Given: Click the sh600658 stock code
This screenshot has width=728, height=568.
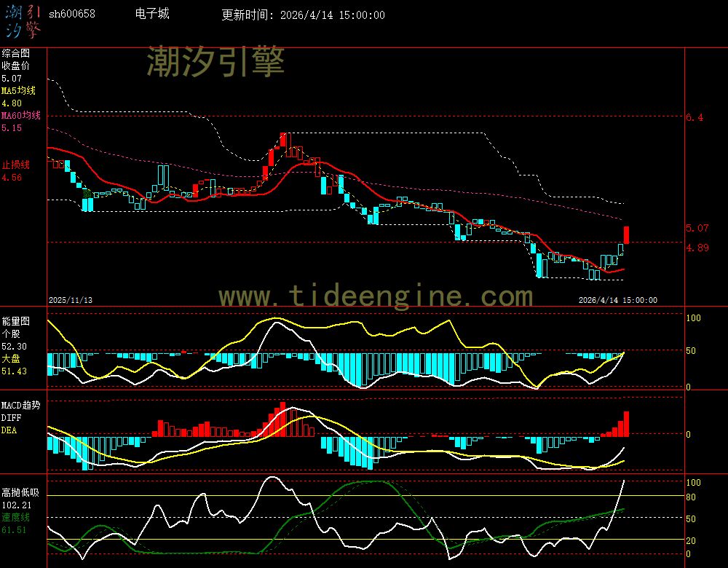Looking at the screenshot, I should (71, 14).
